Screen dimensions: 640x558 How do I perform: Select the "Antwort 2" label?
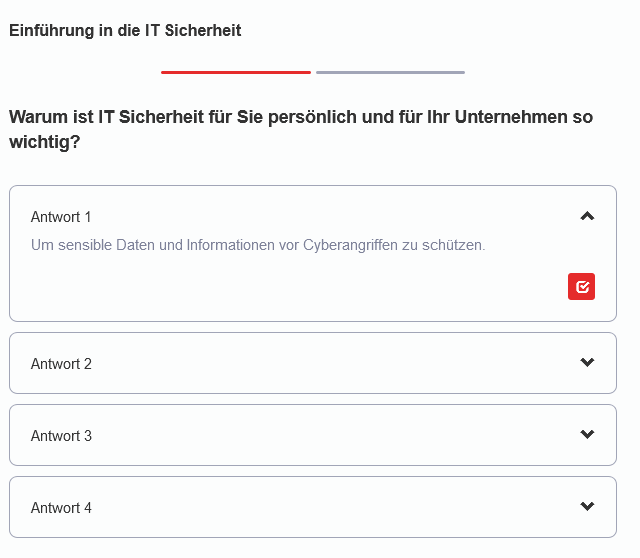(x=61, y=364)
